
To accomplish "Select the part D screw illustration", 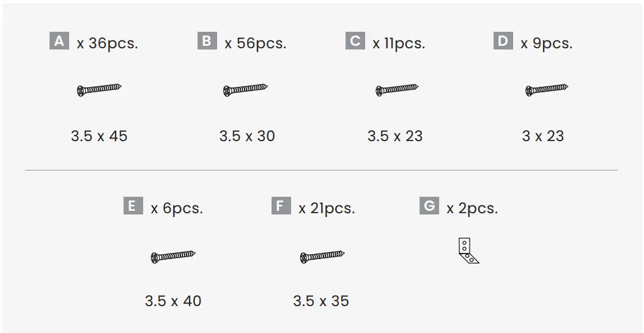I will pyautogui.click(x=547, y=90).
